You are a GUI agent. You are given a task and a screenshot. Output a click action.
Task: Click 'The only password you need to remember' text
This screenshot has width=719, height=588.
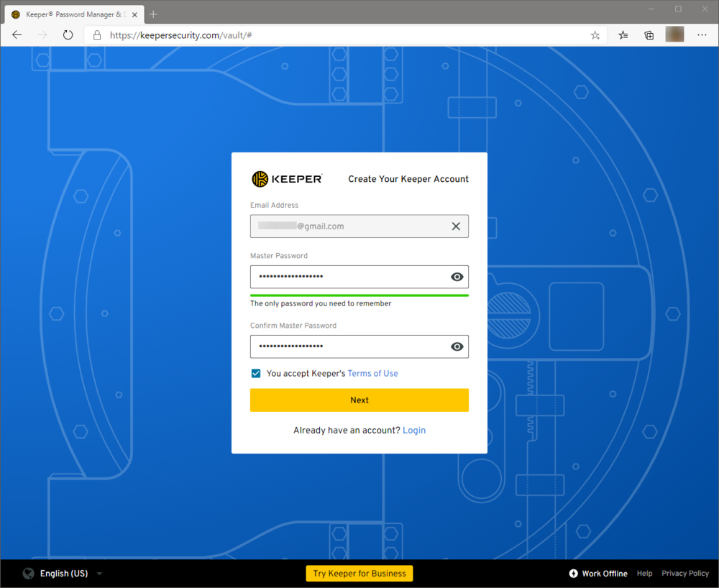(x=321, y=303)
